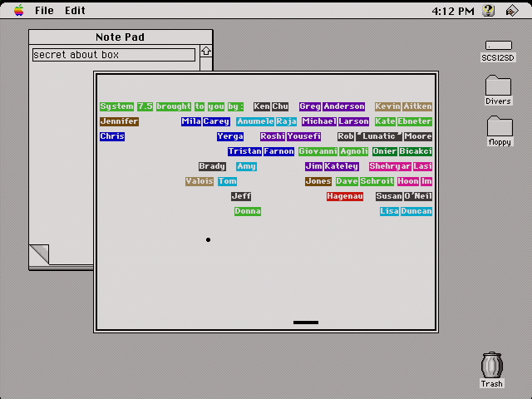
Task: Open the Edit menu
Action: click(x=75, y=11)
